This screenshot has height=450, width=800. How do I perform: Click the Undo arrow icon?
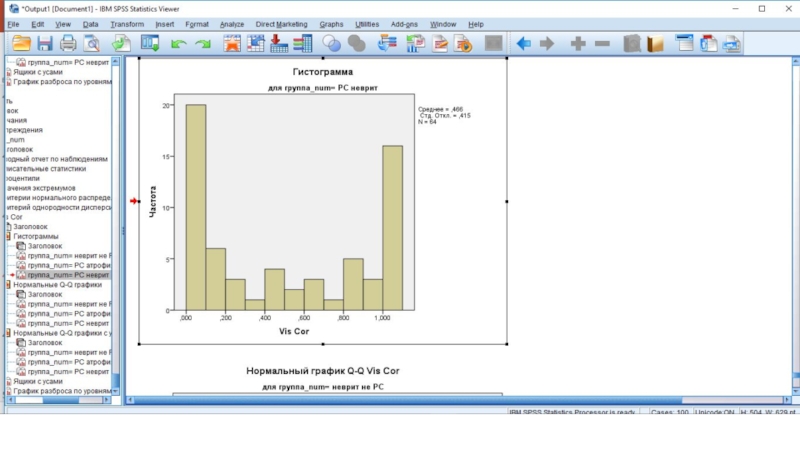[179, 44]
